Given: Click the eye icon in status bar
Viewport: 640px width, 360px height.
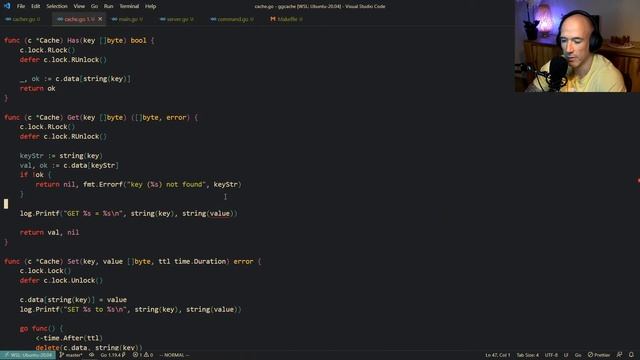Looking at the screenshot, I should (x=91, y=355).
